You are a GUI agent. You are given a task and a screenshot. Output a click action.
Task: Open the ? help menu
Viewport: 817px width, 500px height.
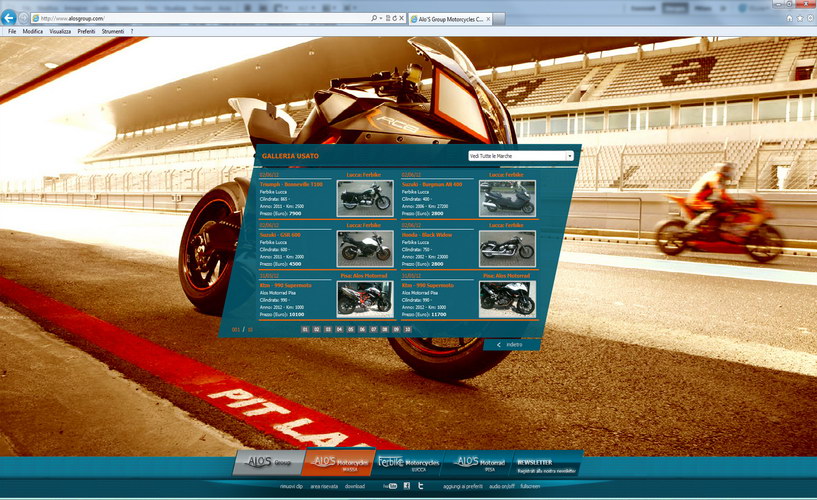[x=132, y=31]
